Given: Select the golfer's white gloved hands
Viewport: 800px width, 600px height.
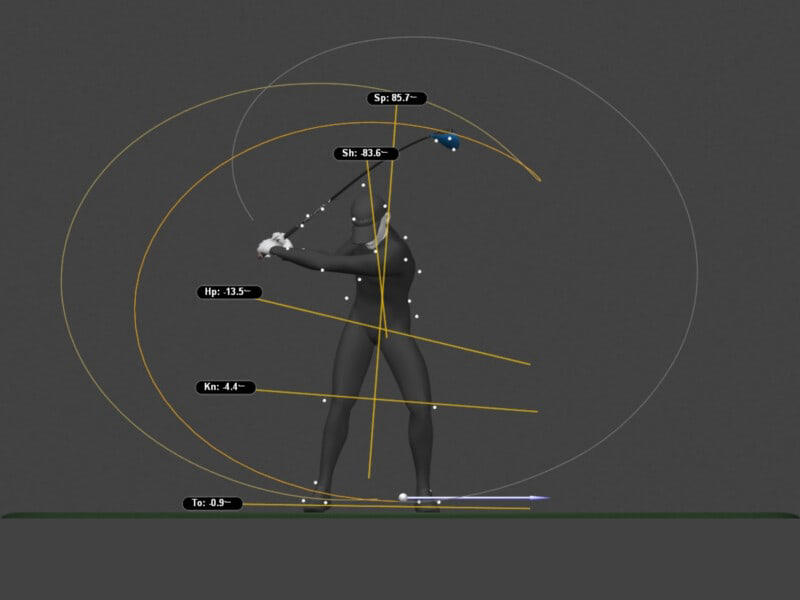Looking at the screenshot, I should pos(274,245).
